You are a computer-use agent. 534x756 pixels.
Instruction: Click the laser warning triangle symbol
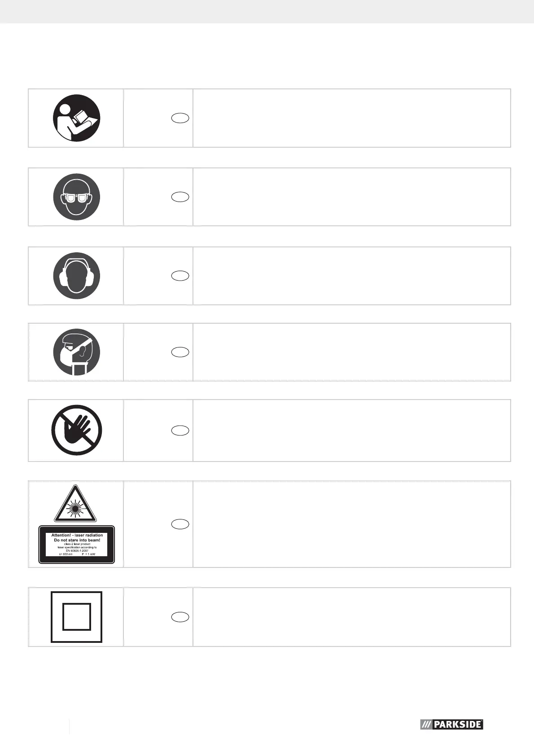point(75,504)
